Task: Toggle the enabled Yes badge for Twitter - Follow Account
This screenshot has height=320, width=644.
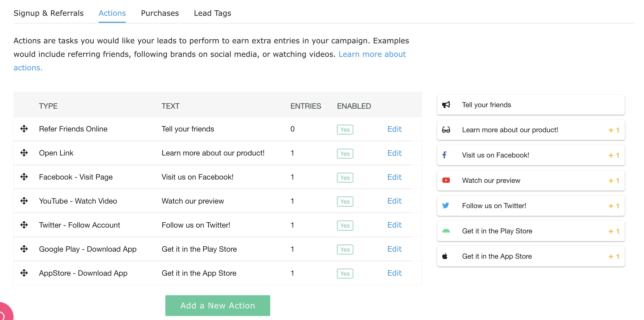Action: (x=345, y=226)
